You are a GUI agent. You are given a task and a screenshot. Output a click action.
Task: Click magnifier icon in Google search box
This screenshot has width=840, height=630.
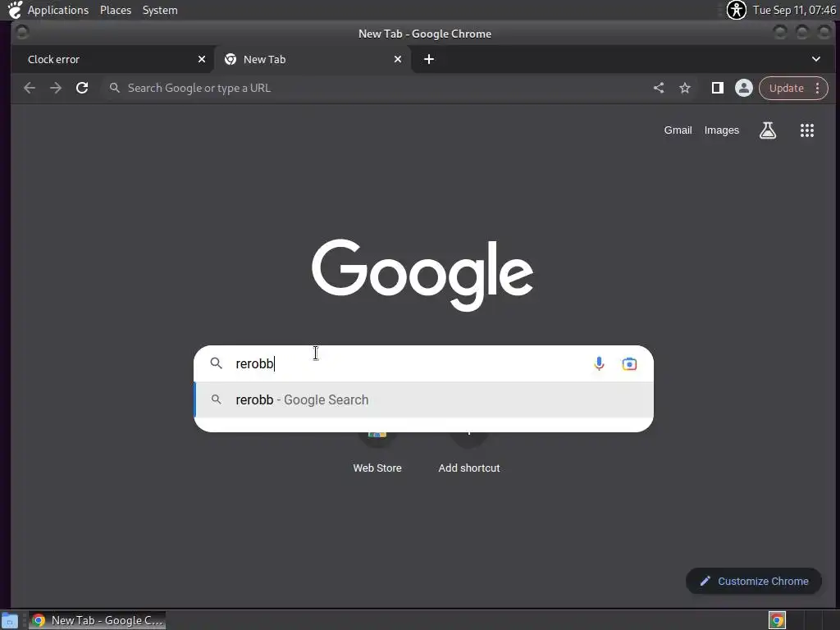[x=216, y=363]
